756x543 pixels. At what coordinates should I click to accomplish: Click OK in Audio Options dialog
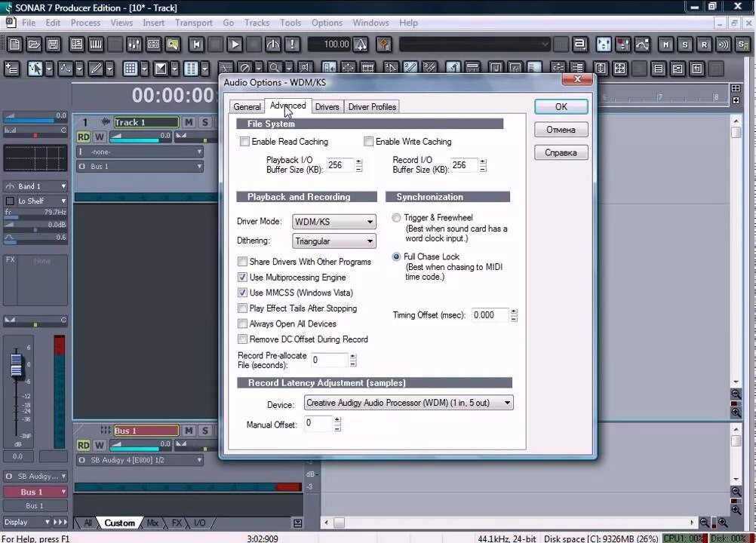coord(561,106)
